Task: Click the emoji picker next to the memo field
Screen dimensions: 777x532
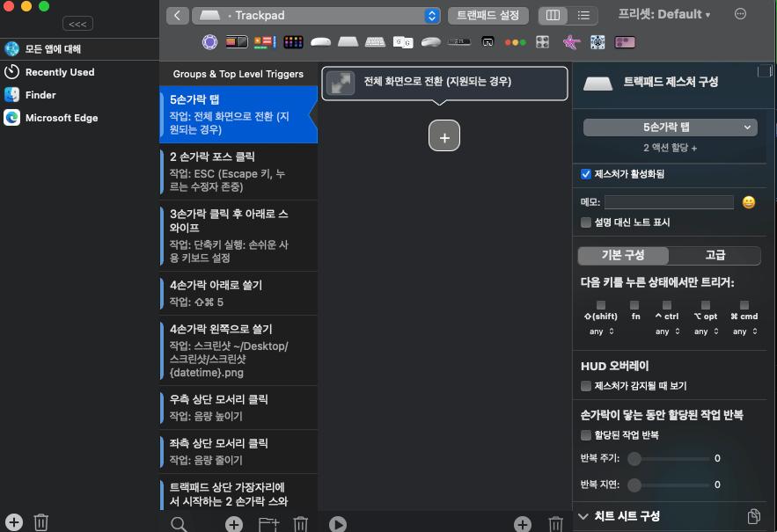Action: pos(748,202)
